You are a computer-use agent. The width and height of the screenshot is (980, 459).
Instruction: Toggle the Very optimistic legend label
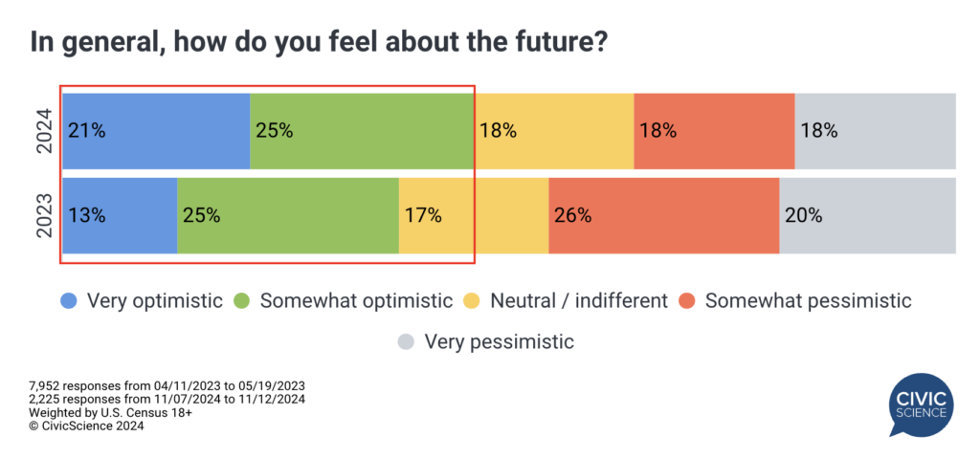pyautogui.click(x=157, y=301)
